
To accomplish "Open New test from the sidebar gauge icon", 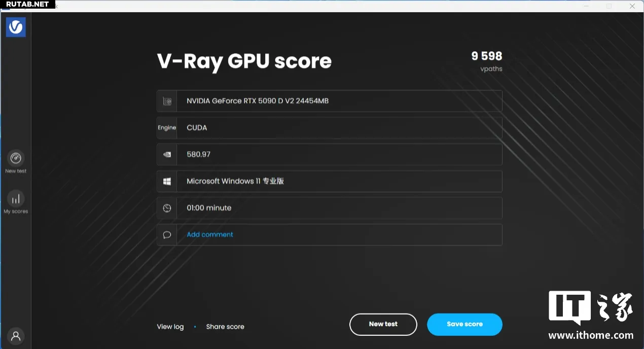I will pos(16,158).
